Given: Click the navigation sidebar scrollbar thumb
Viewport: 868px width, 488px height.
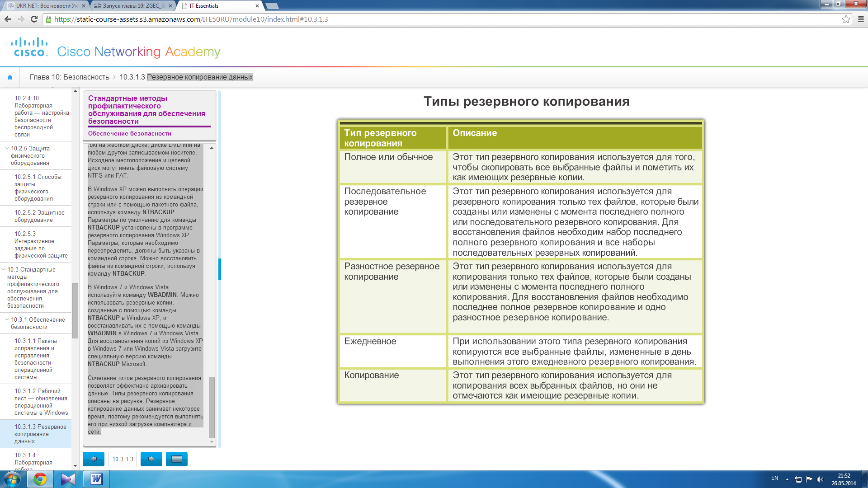Looking at the screenshot, I should coord(75,310).
